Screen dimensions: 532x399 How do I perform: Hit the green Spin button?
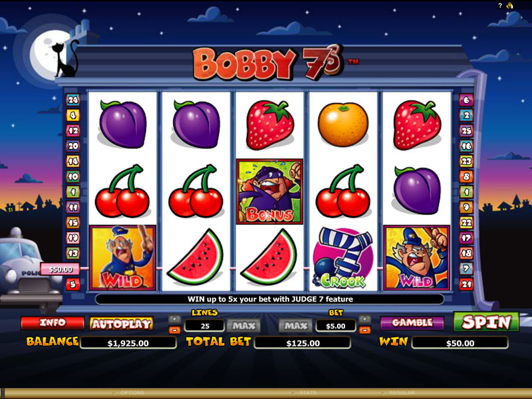point(486,322)
